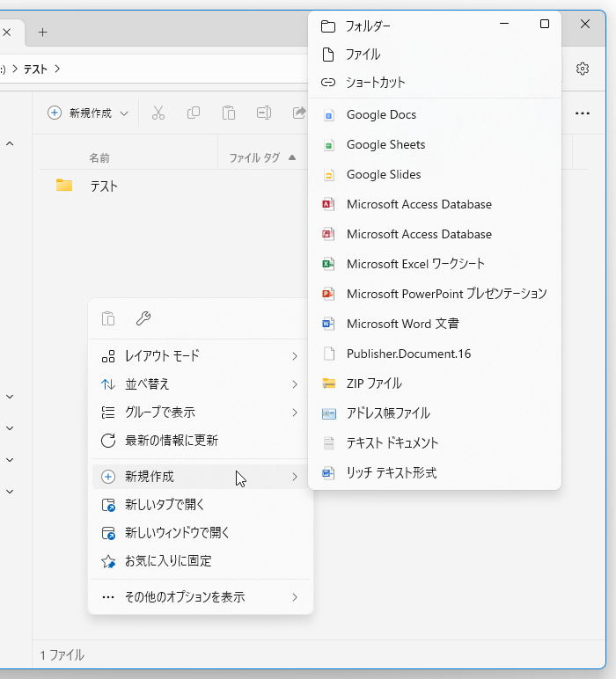The width and height of the screenshot is (616, 679).
Task: Open the 新規作成 toolbar dropdown
Action: (x=88, y=113)
